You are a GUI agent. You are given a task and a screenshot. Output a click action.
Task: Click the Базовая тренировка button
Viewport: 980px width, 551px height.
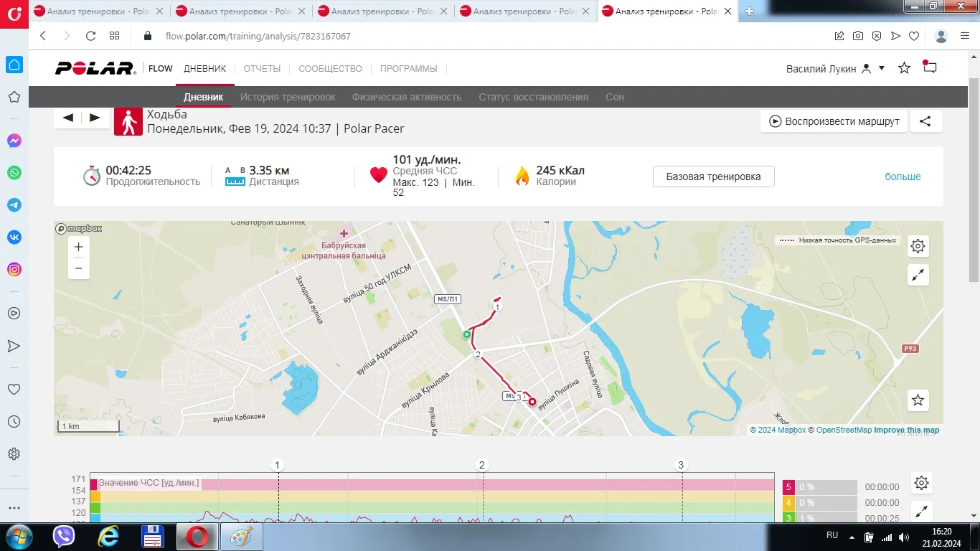(x=714, y=176)
